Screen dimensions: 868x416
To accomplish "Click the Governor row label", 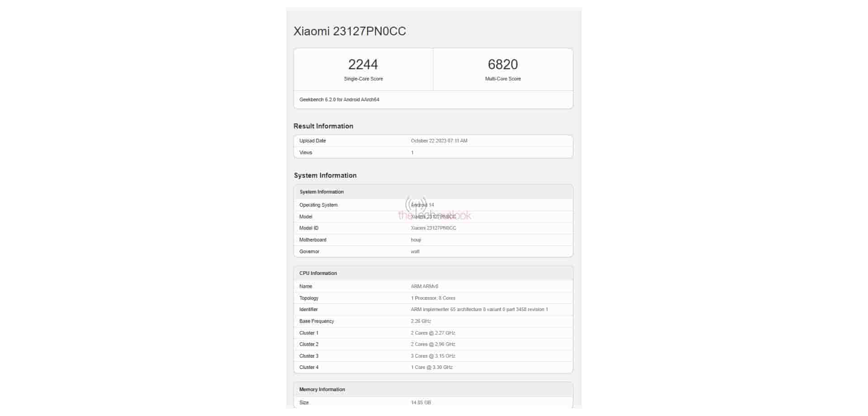I will pos(309,252).
